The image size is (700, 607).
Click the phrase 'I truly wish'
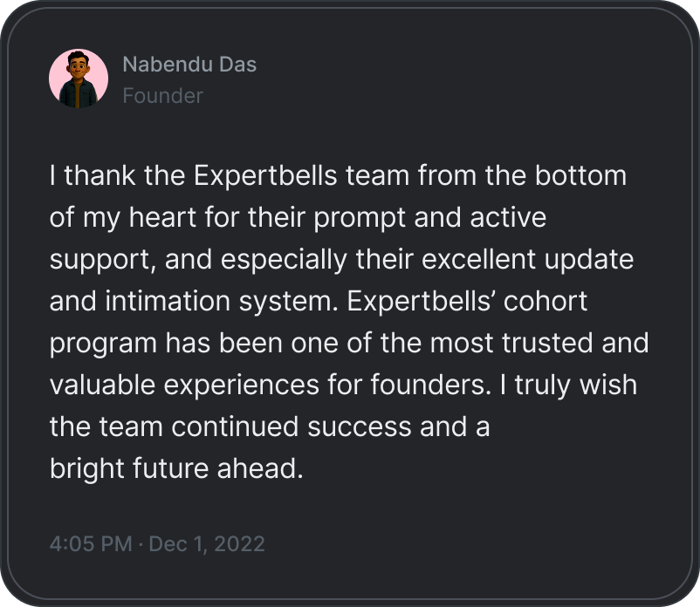pyautogui.click(x=568, y=385)
